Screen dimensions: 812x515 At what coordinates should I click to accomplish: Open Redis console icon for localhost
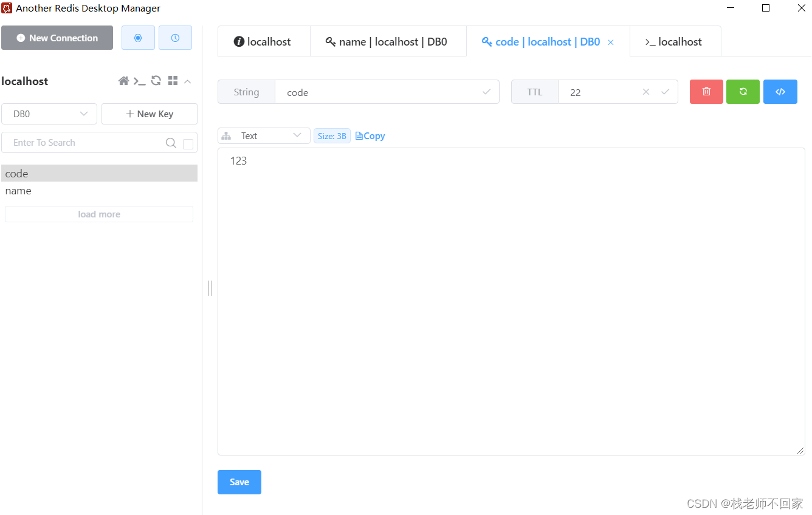(140, 81)
